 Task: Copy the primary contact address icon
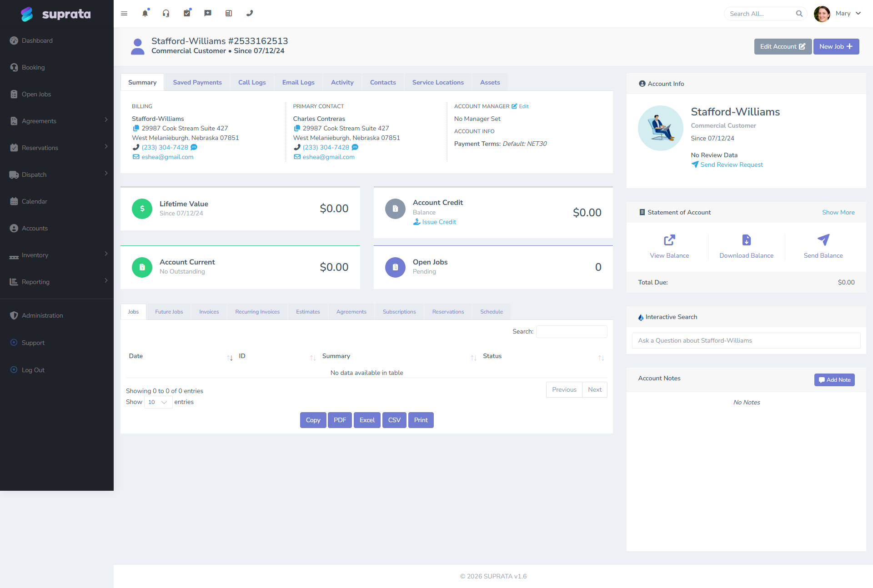(x=297, y=128)
